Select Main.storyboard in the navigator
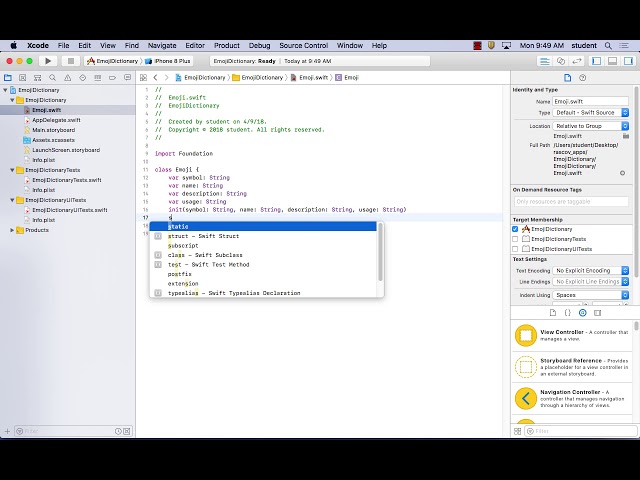 click(x=53, y=130)
